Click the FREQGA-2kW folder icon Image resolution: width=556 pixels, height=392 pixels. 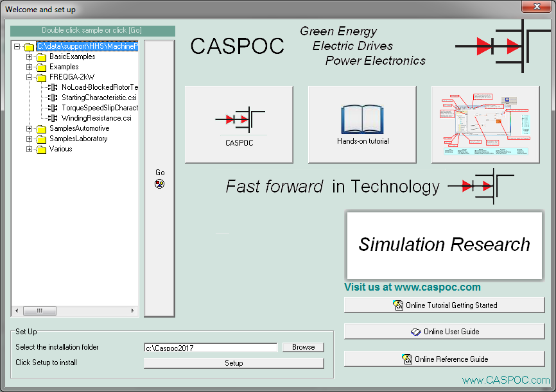(x=42, y=78)
